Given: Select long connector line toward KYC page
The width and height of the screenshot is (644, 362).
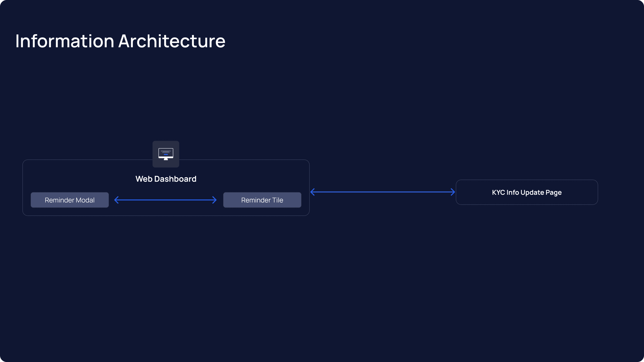Looking at the screenshot, I should tap(383, 192).
